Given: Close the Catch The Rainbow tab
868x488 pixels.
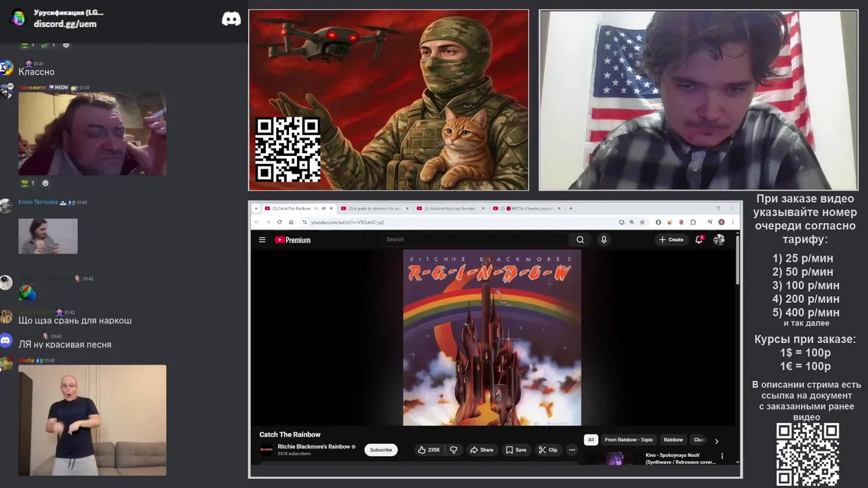Looking at the screenshot, I should [x=331, y=208].
